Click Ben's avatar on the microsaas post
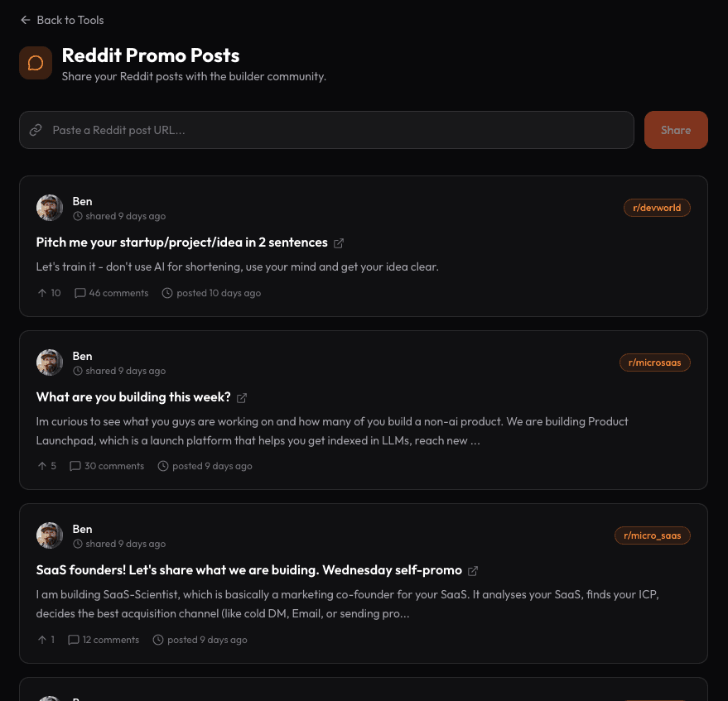This screenshot has height=701, width=728. pos(50,363)
